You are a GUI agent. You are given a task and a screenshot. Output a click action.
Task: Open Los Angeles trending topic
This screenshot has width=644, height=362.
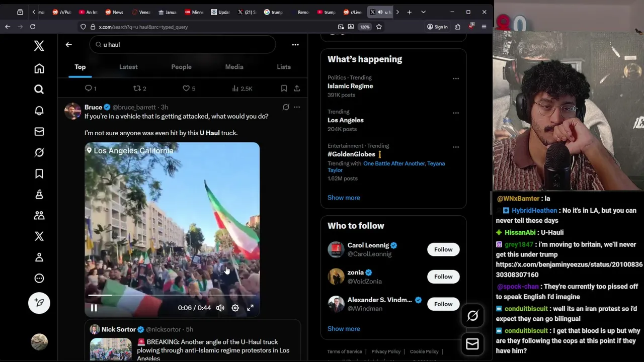point(345,120)
